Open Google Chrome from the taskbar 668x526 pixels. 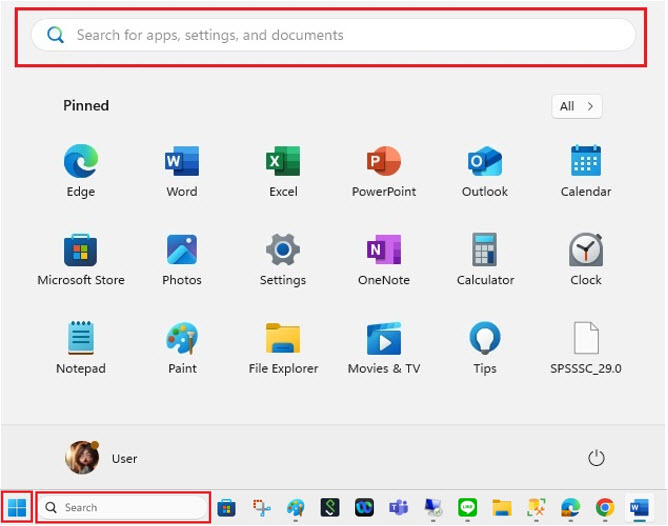pos(604,507)
